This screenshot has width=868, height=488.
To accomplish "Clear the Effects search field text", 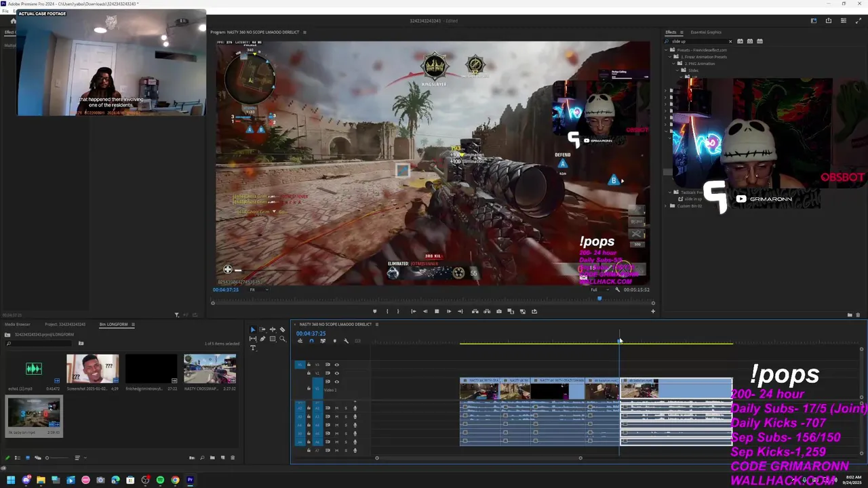I will pos(730,41).
